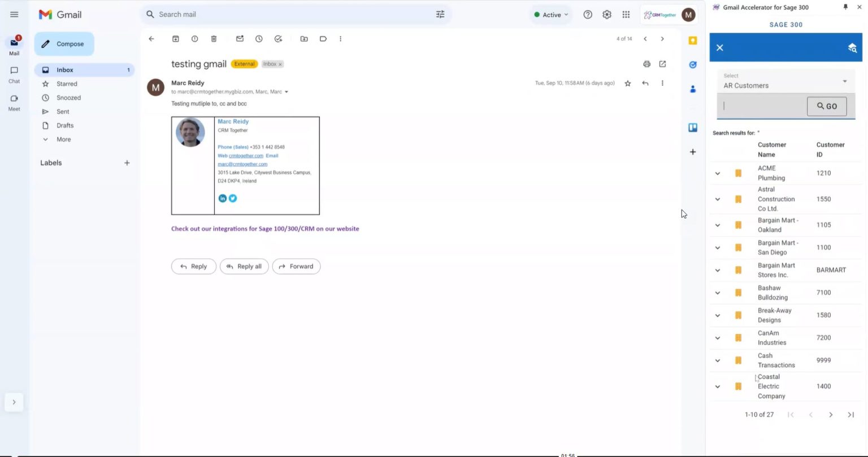
Task: Remove the Inbox label from the email
Action: (280, 64)
